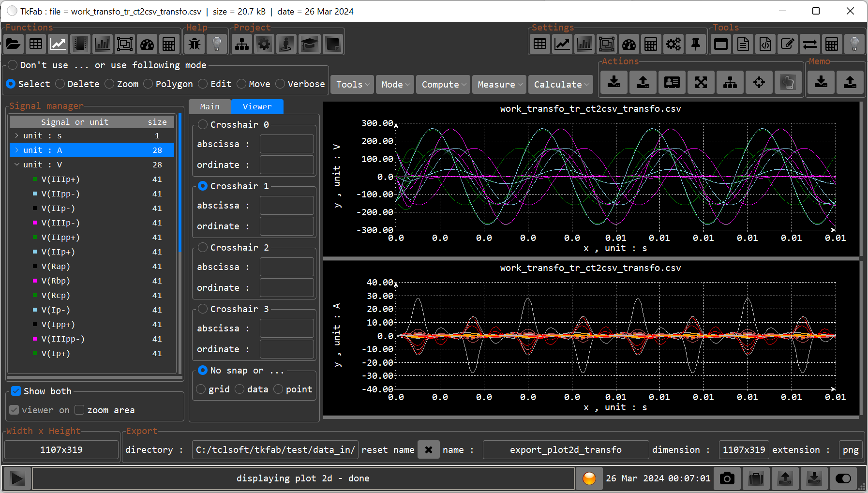Click the edit pencil tool in Tools
Image resolution: width=868 pixels, height=493 pixels.
tap(788, 44)
